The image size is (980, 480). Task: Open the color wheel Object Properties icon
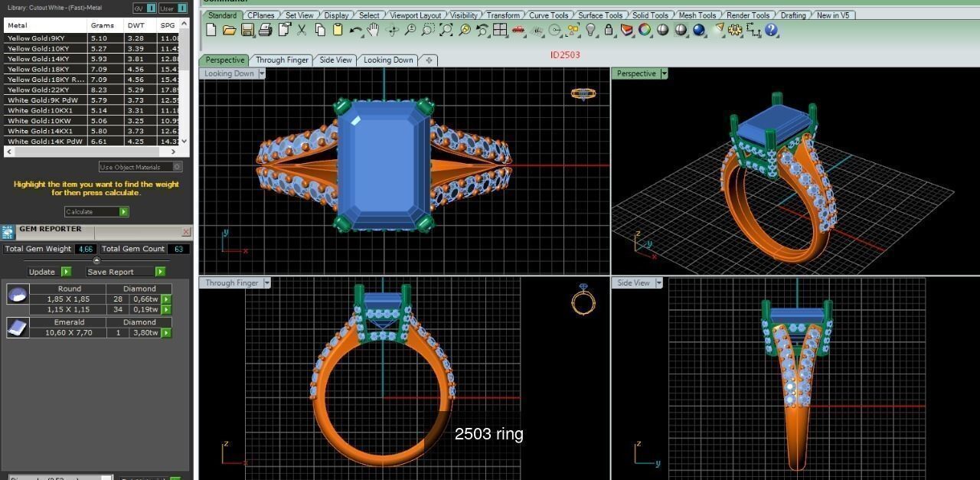point(645,30)
